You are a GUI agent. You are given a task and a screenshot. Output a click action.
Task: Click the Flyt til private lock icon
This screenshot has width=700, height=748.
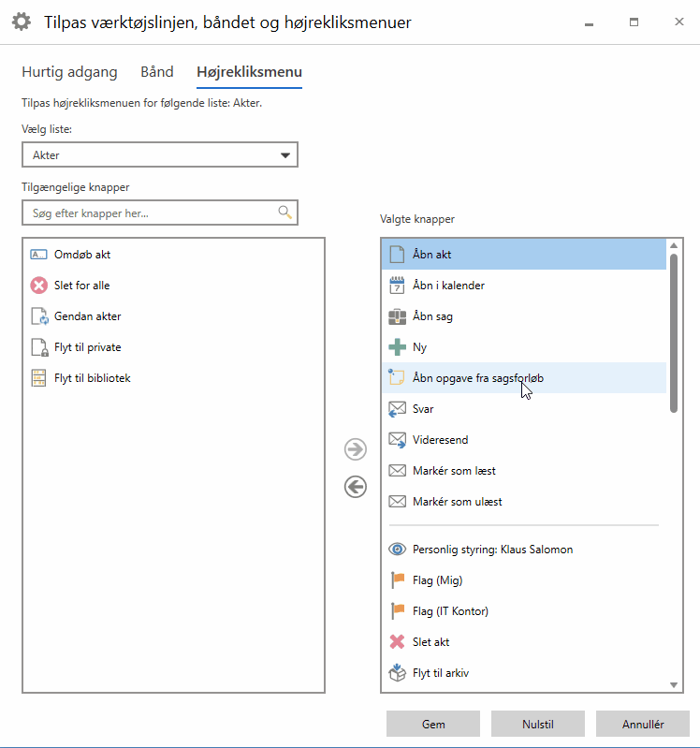(39, 347)
